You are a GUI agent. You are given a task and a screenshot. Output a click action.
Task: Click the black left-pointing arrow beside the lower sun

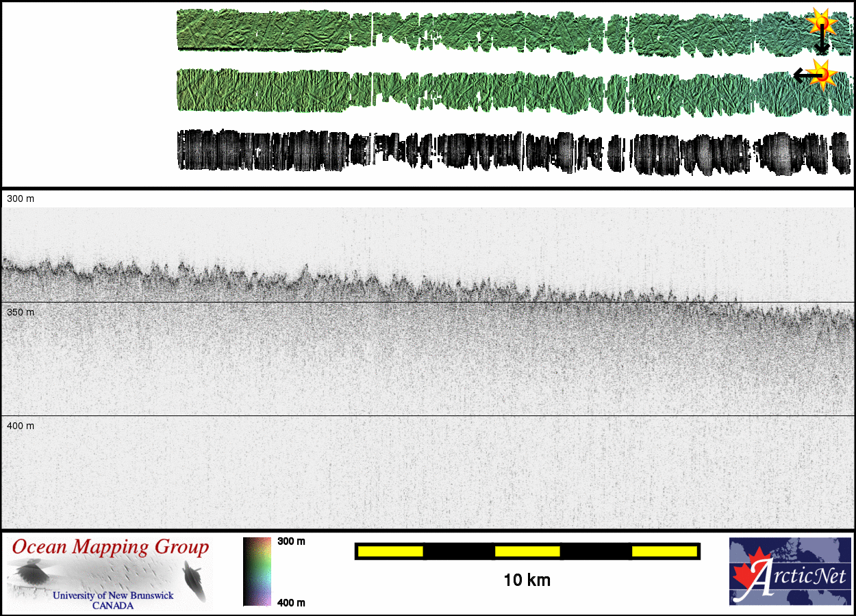(x=801, y=75)
